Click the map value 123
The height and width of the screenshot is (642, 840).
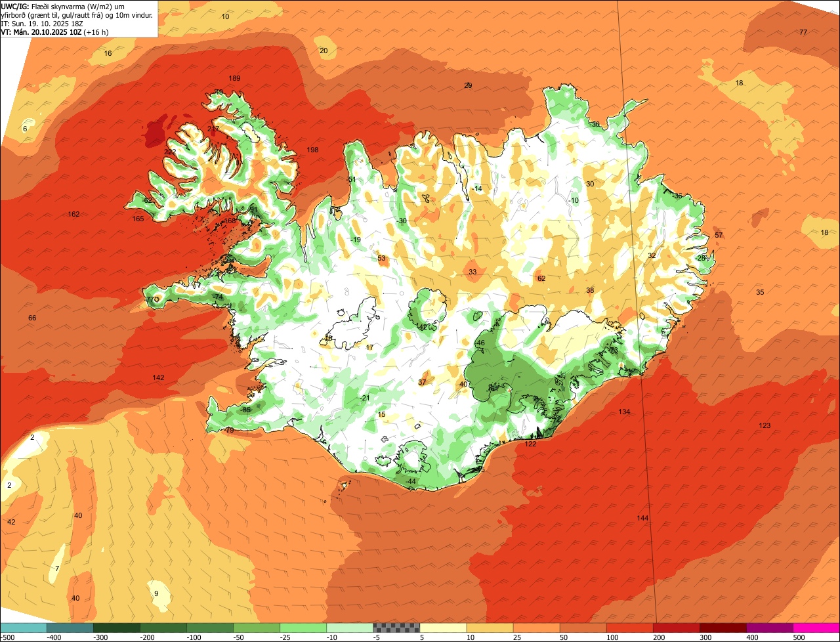(x=765, y=425)
